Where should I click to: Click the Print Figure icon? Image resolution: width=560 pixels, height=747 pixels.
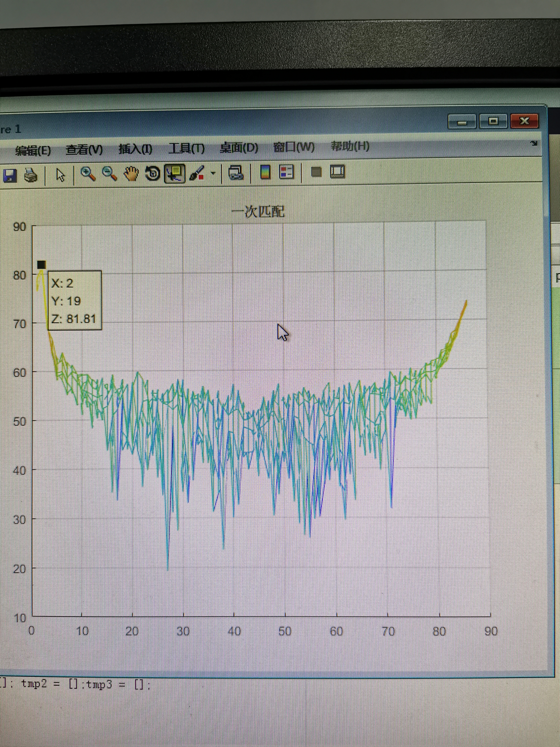(x=31, y=175)
